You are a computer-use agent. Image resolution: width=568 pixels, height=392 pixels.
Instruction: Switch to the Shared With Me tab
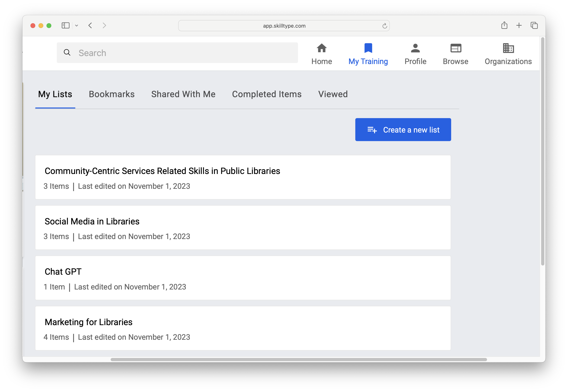(183, 94)
